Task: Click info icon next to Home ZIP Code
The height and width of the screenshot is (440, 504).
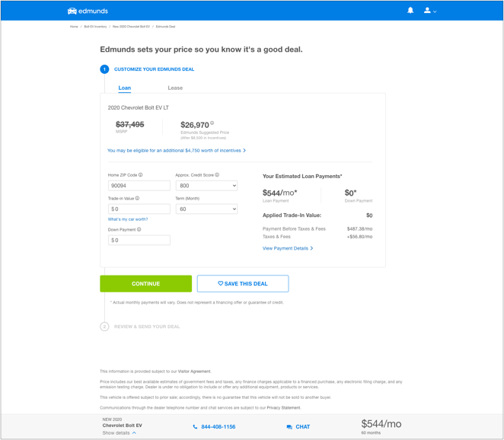Action: pos(140,175)
